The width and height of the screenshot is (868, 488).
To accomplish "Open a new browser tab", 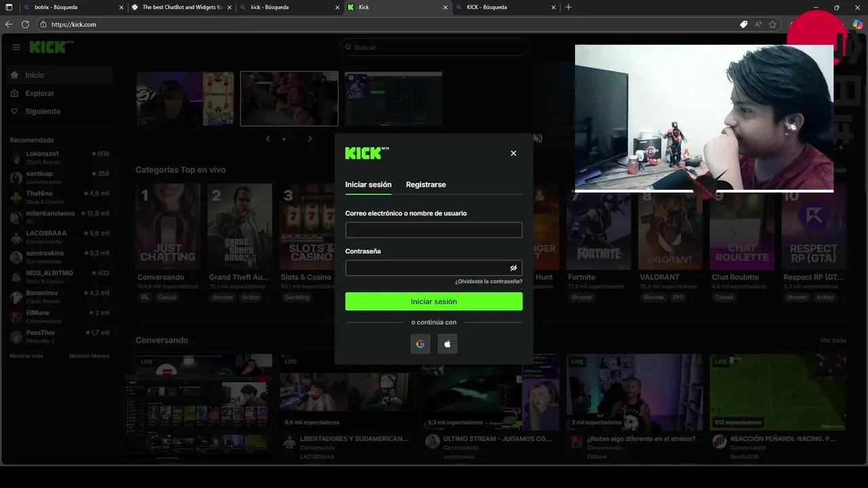I will 568,7.
